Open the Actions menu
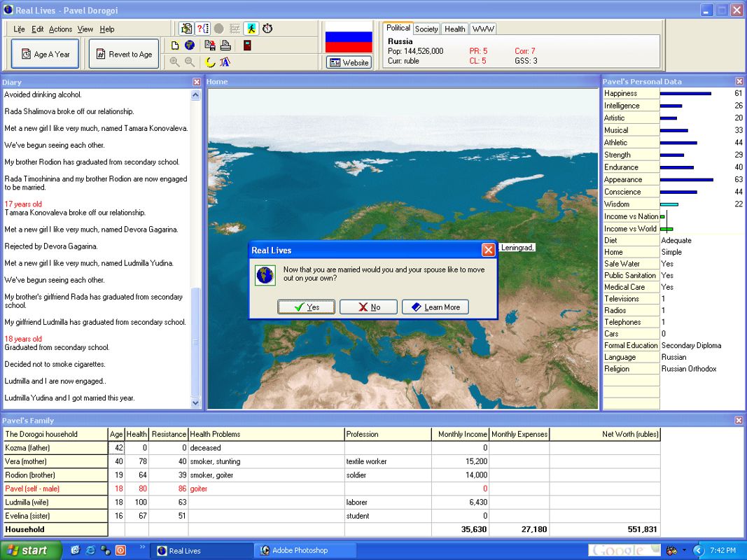Viewport: 747px width, 560px height. (61, 29)
